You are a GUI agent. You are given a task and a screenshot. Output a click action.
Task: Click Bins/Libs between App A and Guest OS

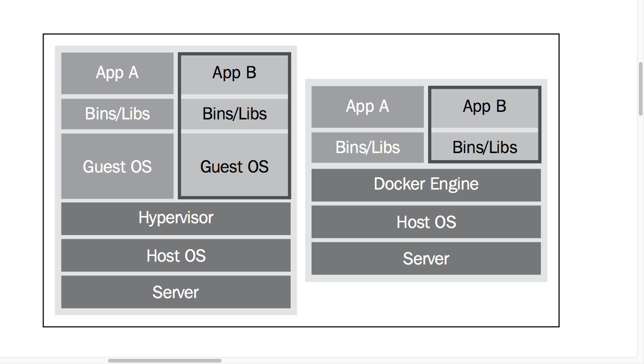tap(117, 114)
